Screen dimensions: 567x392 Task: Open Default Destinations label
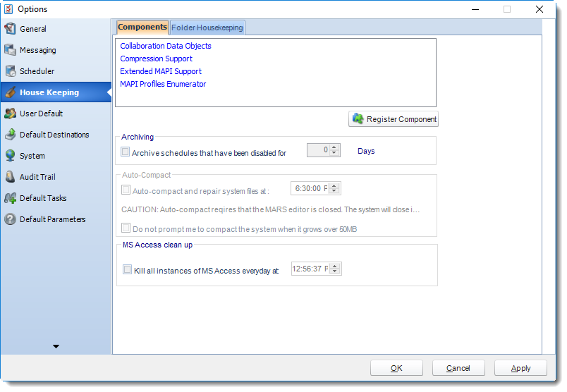pos(54,135)
